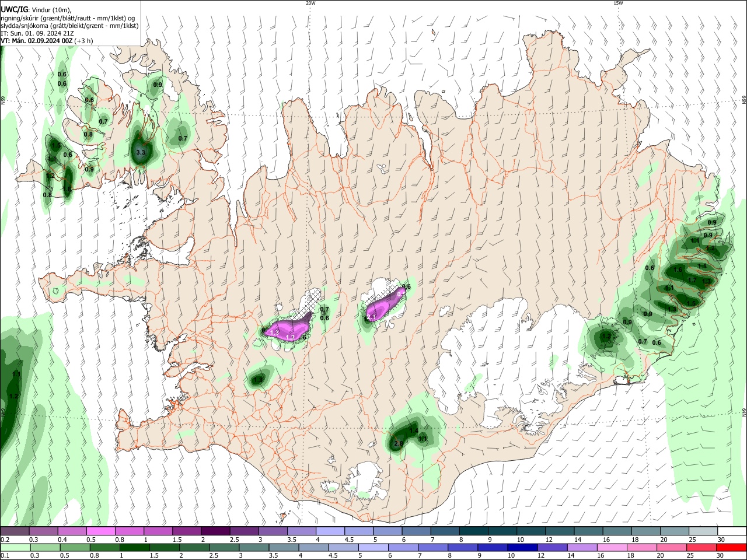Click the 1.7 rainfall label in East Iceland
The height and width of the screenshot is (560, 747).
[692, 280]
